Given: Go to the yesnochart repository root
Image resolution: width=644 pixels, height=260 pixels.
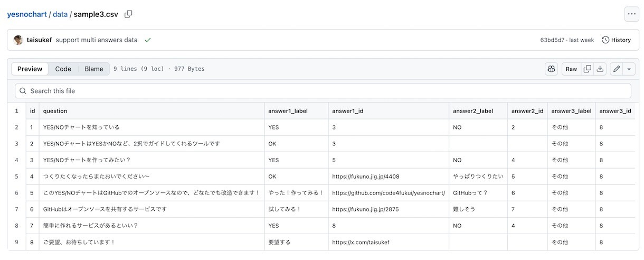Looking at the screenshot, I should tap(26, 14).
